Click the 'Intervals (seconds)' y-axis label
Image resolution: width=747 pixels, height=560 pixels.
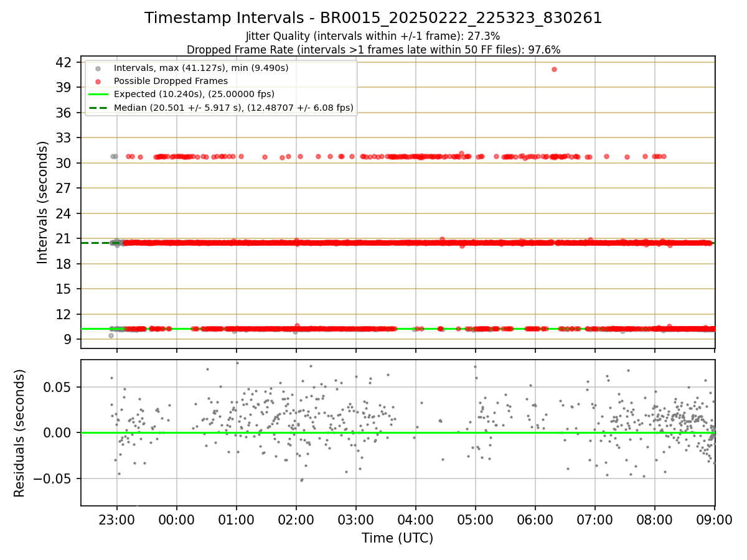click(x=42, y=202)
